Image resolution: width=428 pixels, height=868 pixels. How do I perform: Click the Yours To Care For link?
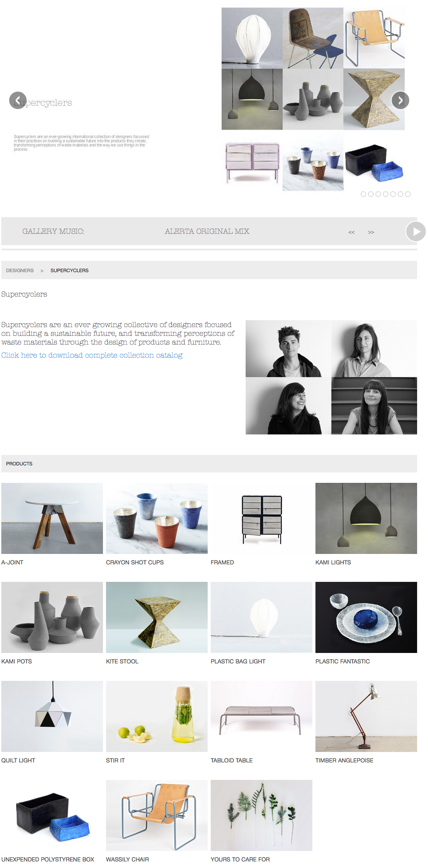(x=240, y=859)
